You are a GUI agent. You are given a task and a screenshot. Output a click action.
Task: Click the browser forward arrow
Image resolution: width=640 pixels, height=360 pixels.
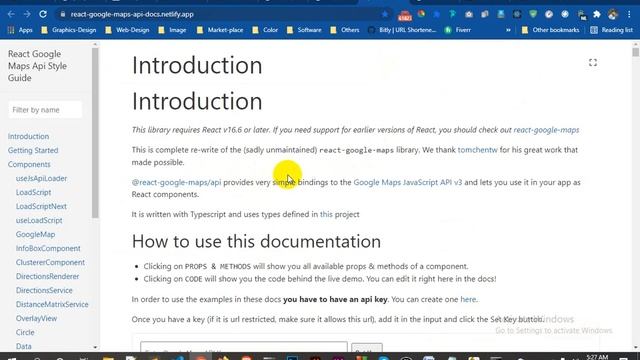(x=27, y=14)
